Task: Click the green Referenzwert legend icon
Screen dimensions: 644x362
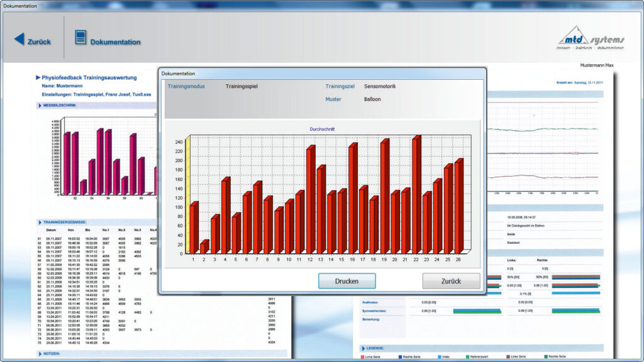Action: (x=467, y=356)
